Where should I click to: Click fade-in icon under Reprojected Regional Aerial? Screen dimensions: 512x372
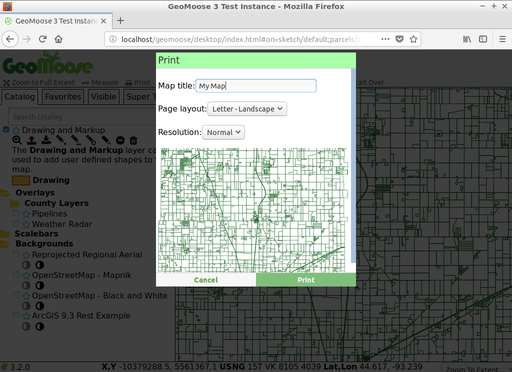click(40, 265)
